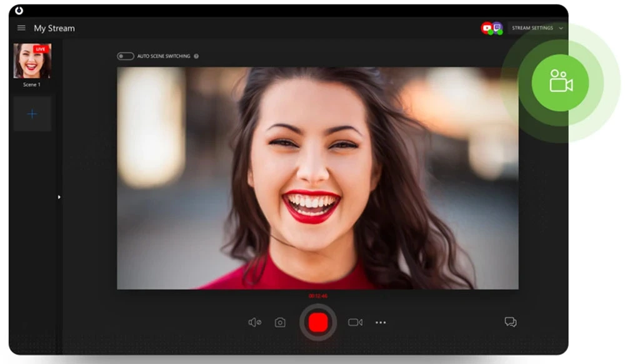Viewport: 625px width, 364px height.
Task: Open the hamburger navigation menu
Action: pyautogui.click(x=21, y=27)
